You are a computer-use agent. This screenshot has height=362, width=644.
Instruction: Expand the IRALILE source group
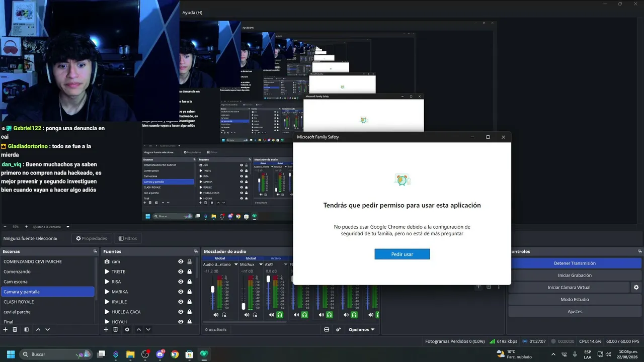coord(107,302)
